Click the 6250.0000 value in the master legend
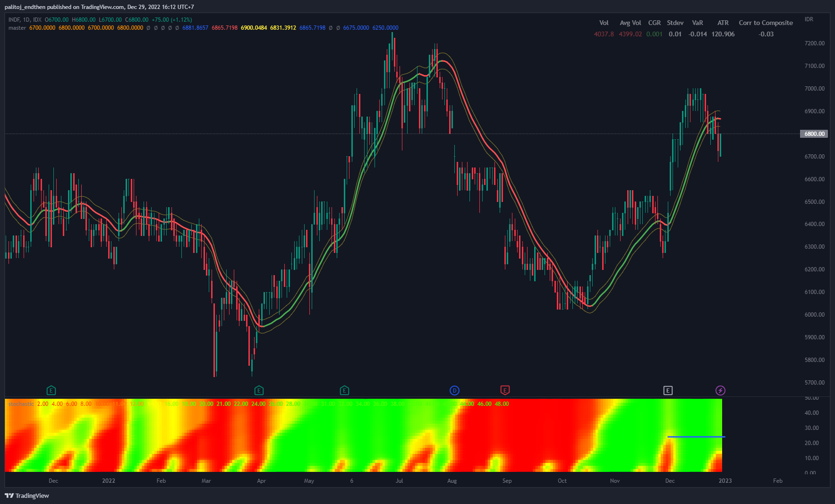835x504 pixels. click(385, 28)
